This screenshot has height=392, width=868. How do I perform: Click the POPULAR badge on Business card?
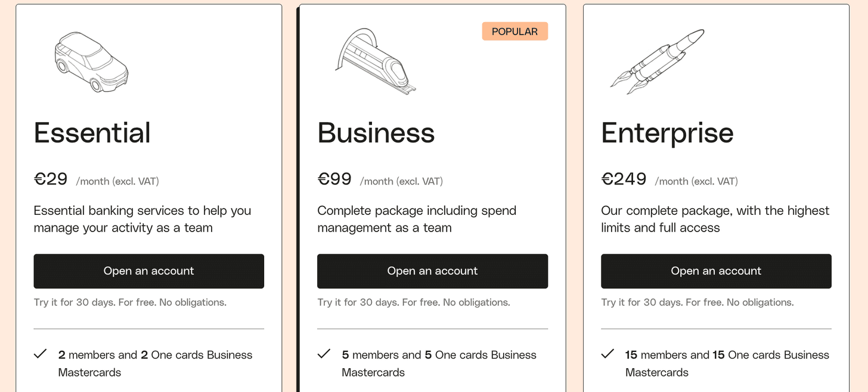[x=514, y=32]
